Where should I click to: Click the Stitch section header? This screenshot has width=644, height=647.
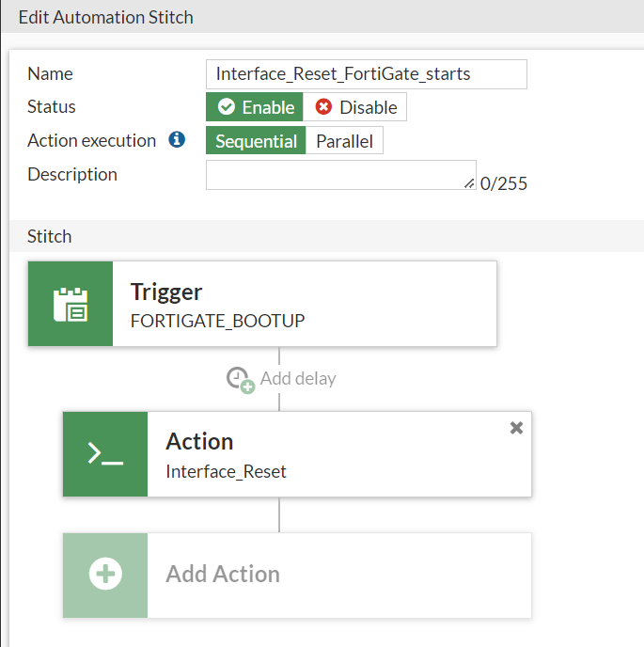coord(50,236)
